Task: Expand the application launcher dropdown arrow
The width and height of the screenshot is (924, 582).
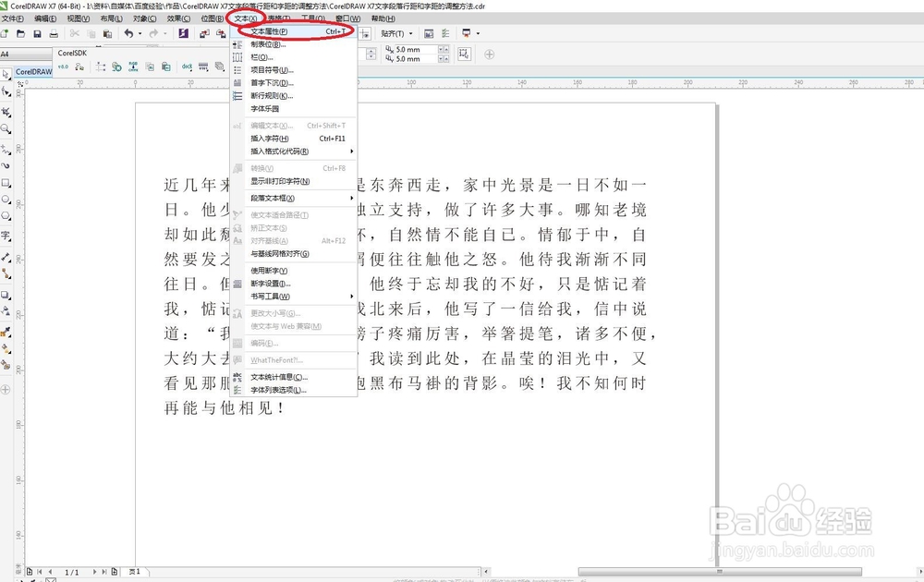Action: [478, 33]
